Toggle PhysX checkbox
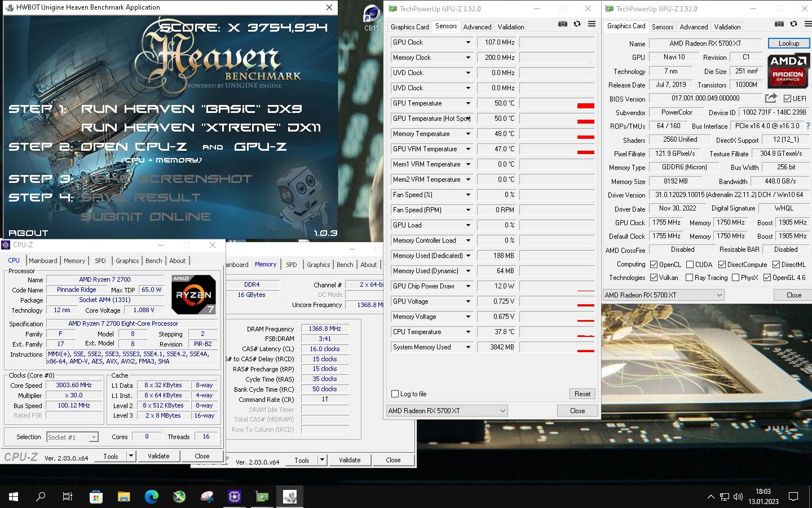This screenshot has width=812, height=508. point(735,277)
